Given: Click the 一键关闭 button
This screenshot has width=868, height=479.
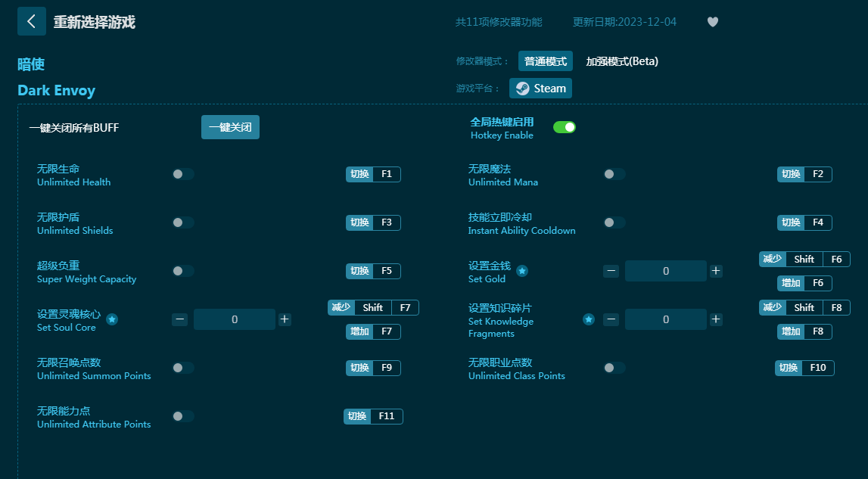Looking at the screenshot, I should tap(230, 128).
